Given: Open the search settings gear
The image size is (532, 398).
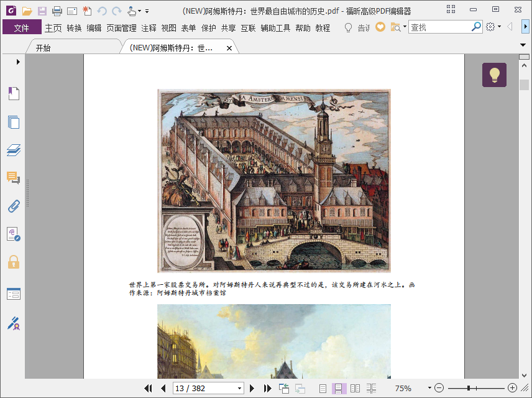Looking at the screenshot, I should coord(490,27).
